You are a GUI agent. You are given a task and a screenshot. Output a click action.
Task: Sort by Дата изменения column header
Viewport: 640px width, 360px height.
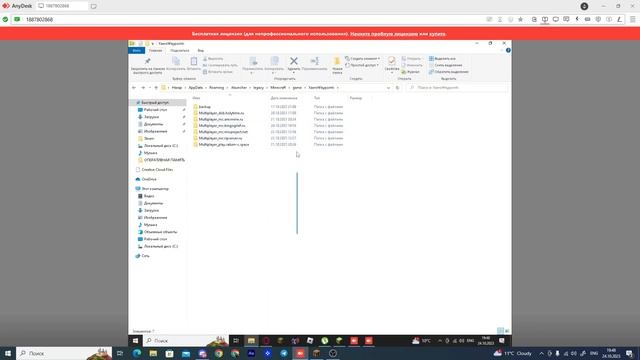point(284,98)
